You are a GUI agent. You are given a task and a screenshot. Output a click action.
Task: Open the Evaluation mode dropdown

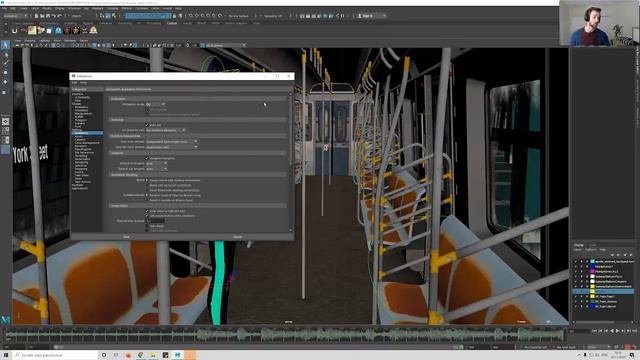(x=156, y=104)
